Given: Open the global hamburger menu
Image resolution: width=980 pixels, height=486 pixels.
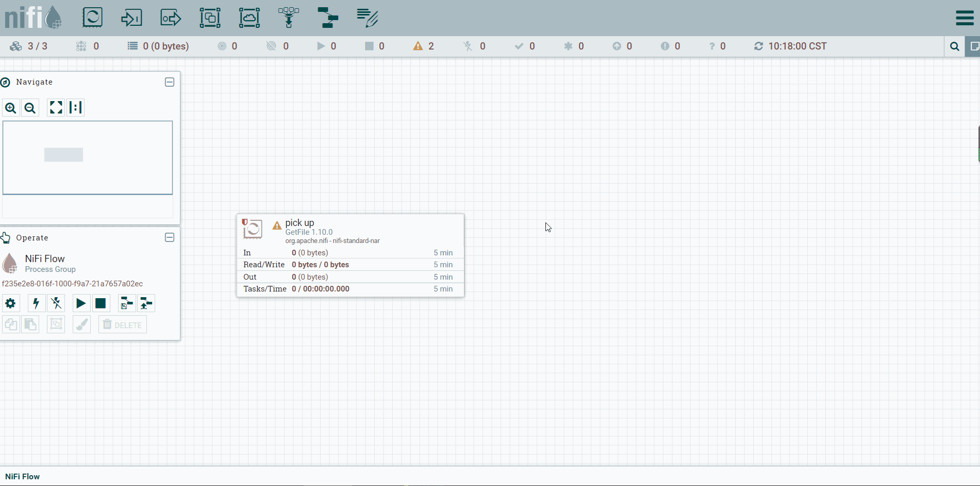Looking at the screenshot, I should pos(965,18).
